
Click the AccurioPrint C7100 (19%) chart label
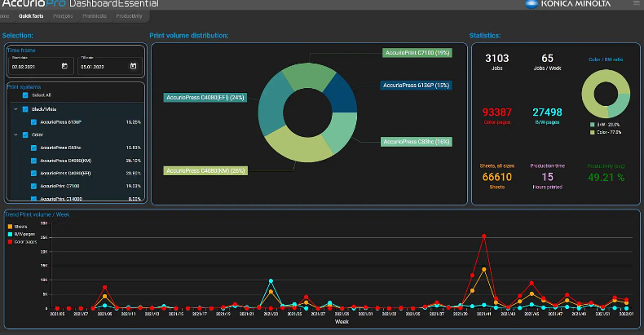(x=417, y=52)
